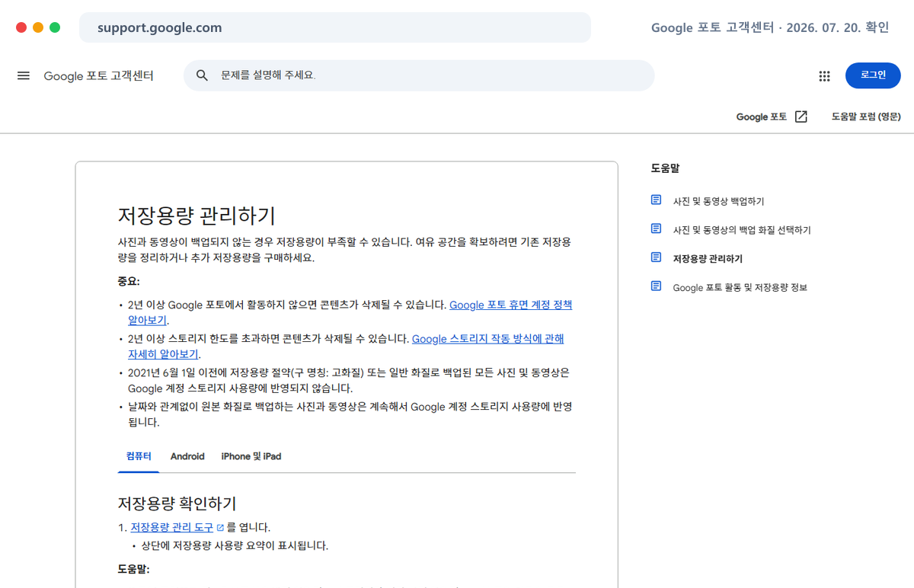Switch to the Android tab
The image size is (914, 588).
click(187, 456)
